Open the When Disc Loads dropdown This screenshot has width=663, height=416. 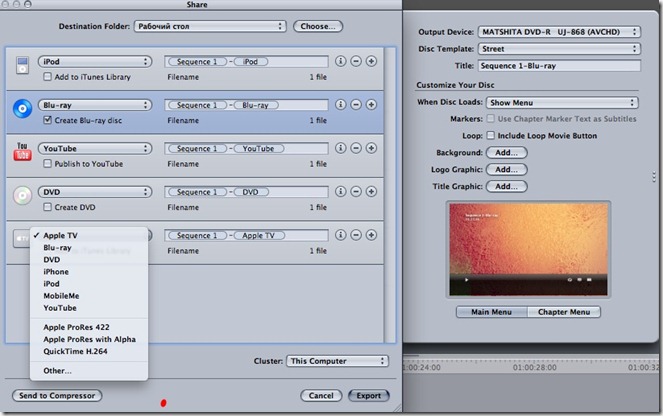(x=562, y=103)
